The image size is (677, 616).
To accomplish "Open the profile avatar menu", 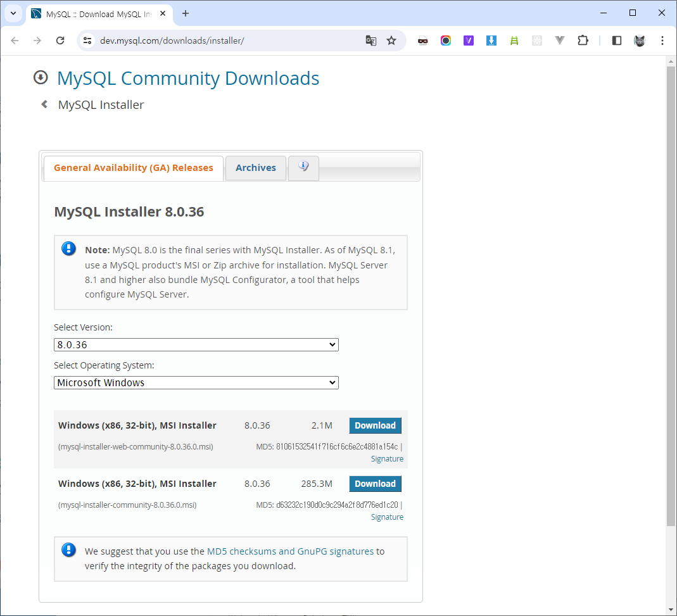I will (640, 41).
